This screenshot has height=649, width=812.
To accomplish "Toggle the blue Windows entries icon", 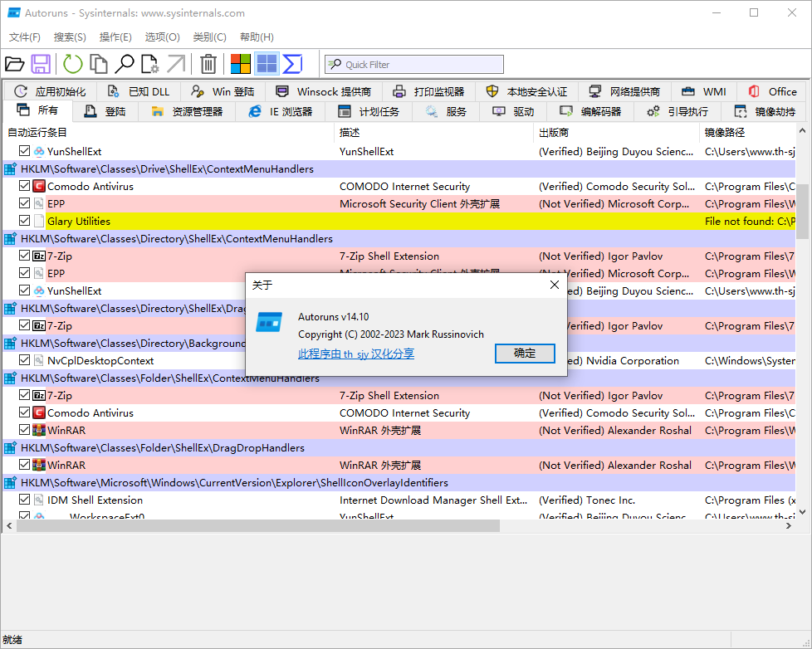I will [267, 64].
